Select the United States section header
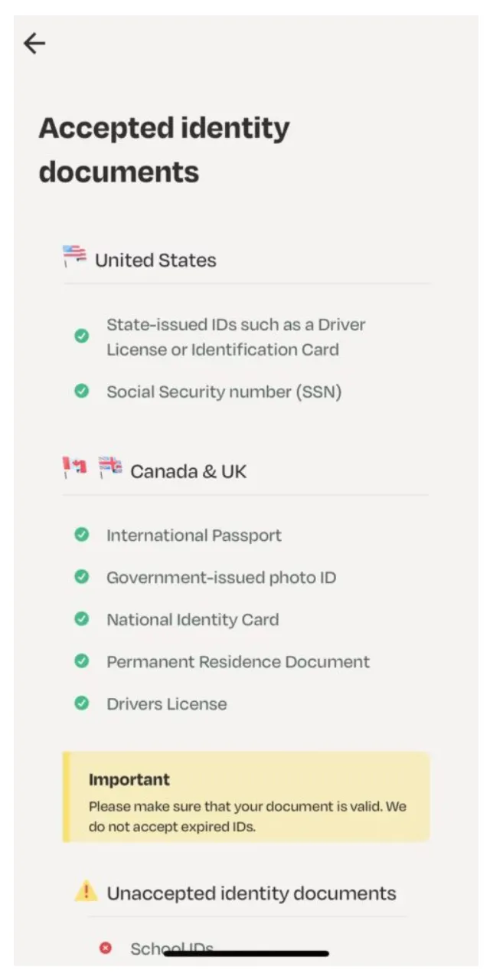This screenshot has height=980, width=503. point(155,261)
